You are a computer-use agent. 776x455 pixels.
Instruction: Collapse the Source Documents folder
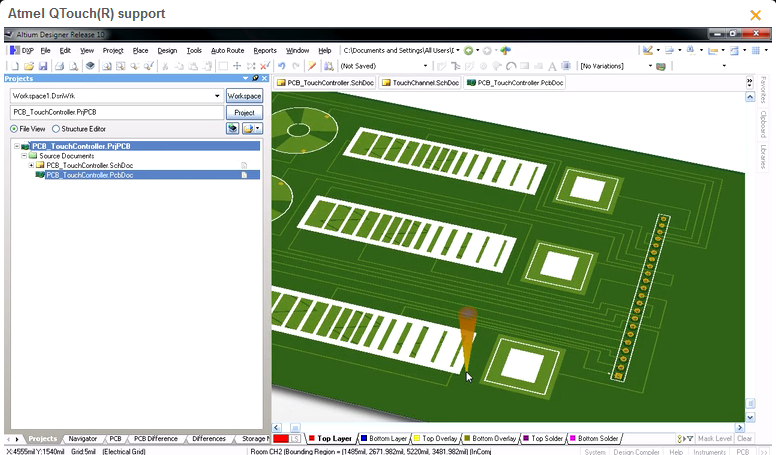(24, 155)
